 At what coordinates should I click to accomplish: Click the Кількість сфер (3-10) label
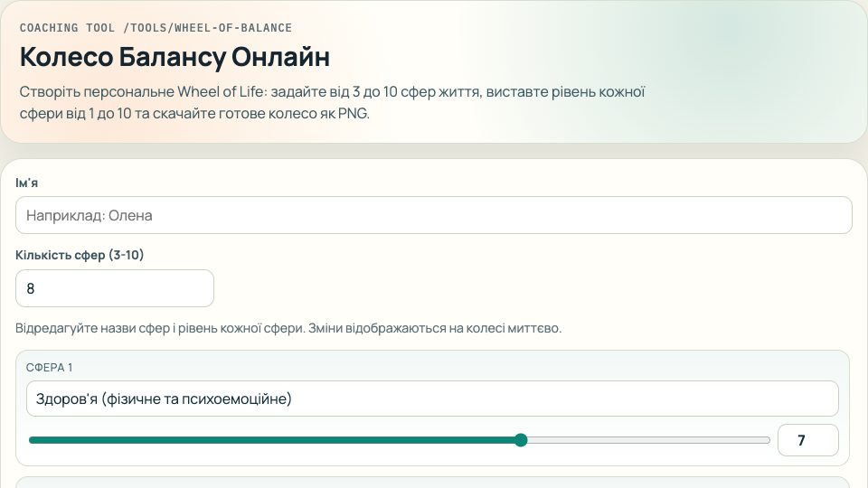coord(80,255)
